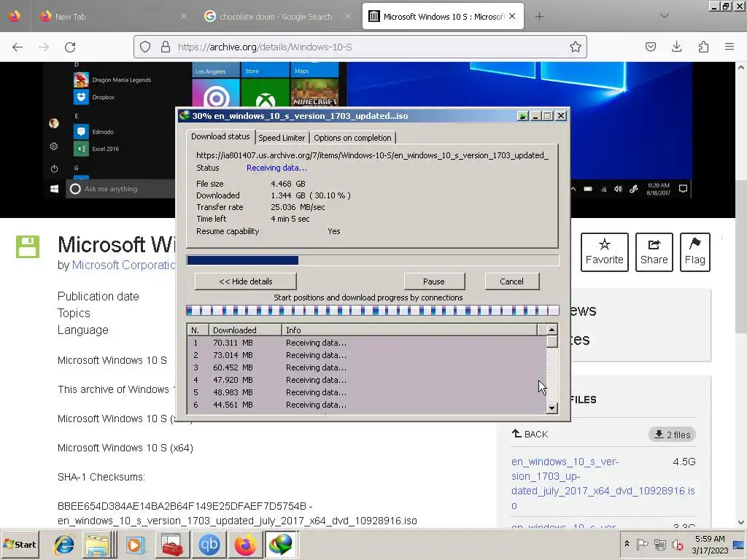Open the Action Center flag tray icon
The image size is (747, 560).
coord(642,544)
